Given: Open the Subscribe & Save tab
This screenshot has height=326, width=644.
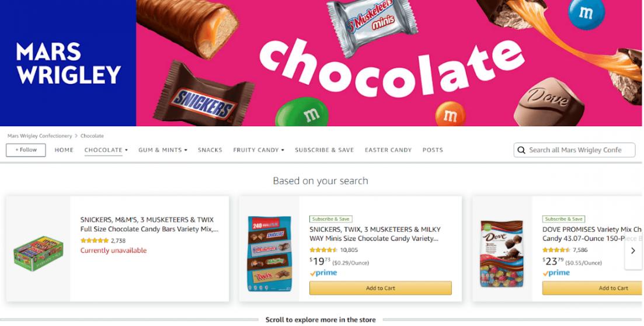Looking at the screenshot, I should [x=325, y=150].
